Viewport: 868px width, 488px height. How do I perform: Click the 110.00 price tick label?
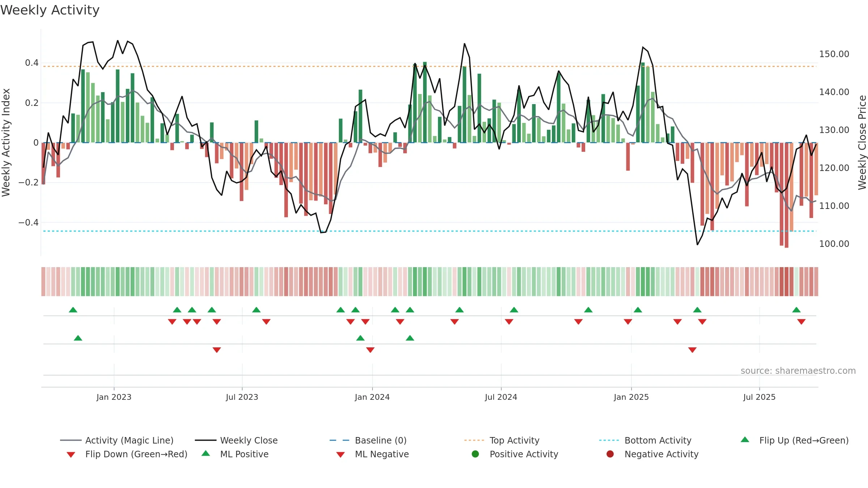834,206
